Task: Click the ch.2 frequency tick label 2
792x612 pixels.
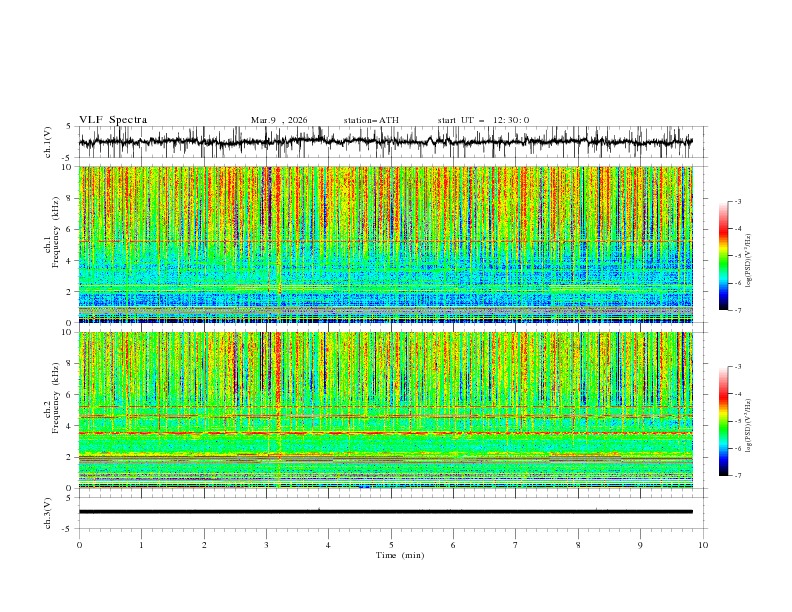Action: pyautogui.click(x=70, y=457)
